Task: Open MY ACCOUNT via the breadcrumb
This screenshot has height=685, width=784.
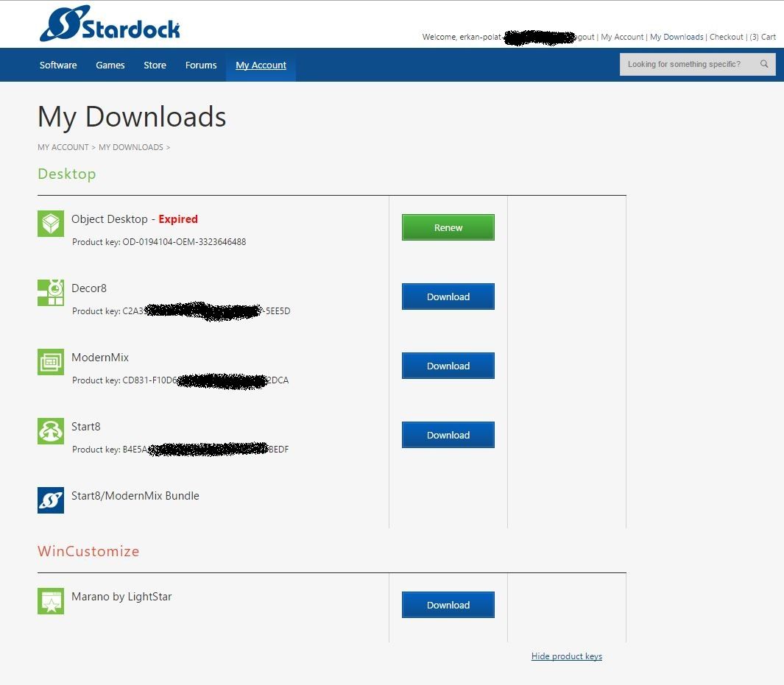Action: pos(63,147)
